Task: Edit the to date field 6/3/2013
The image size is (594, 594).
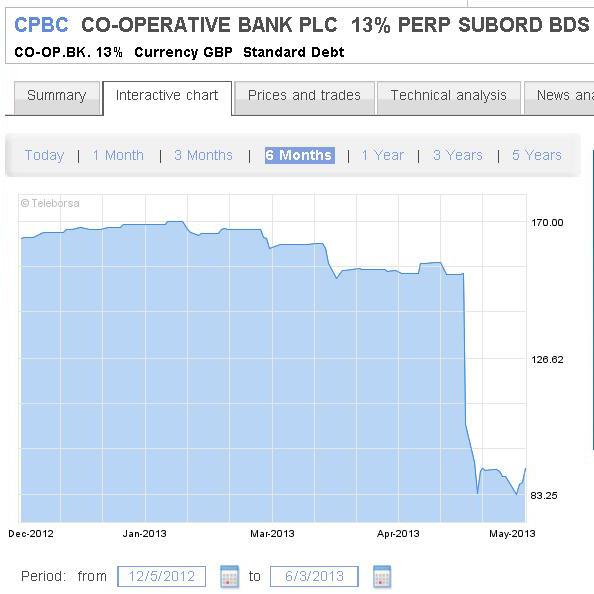Action: pos(314,577)
